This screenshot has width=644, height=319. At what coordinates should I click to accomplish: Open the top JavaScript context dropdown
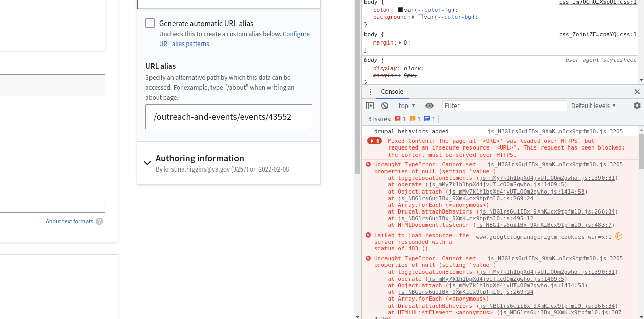pyautogui.click(x=407, y=105)
